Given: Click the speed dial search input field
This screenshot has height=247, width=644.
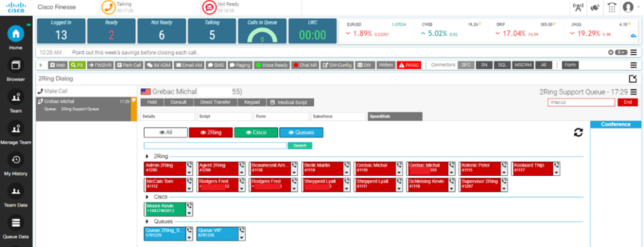Looking at the screenshot, I should point(215,146).
